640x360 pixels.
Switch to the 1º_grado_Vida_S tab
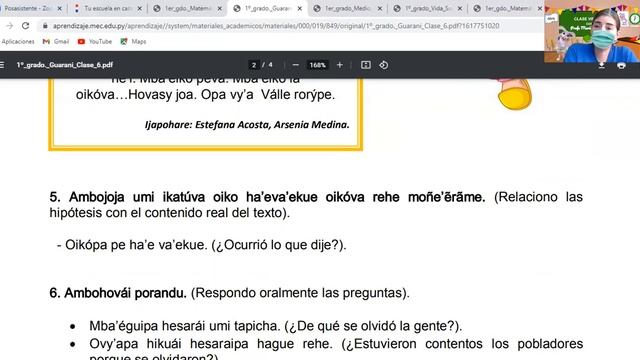click(x=427, y=8)
